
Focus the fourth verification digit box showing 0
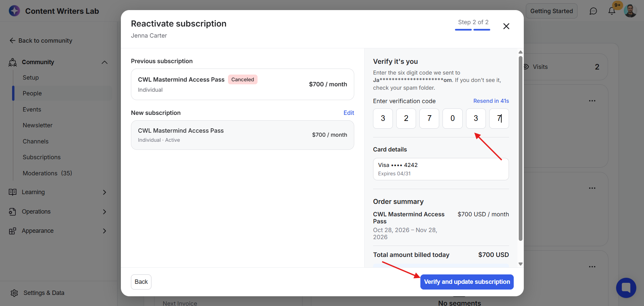453,119
